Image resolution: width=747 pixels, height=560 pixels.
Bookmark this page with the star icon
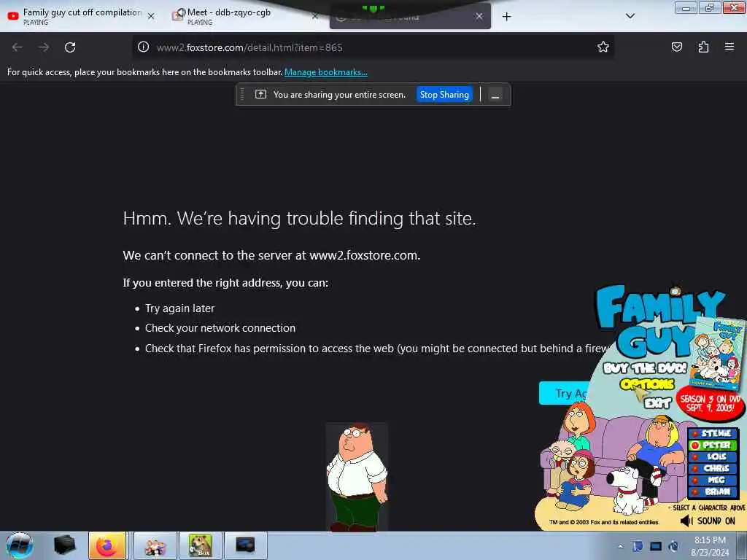coord(603,47)
